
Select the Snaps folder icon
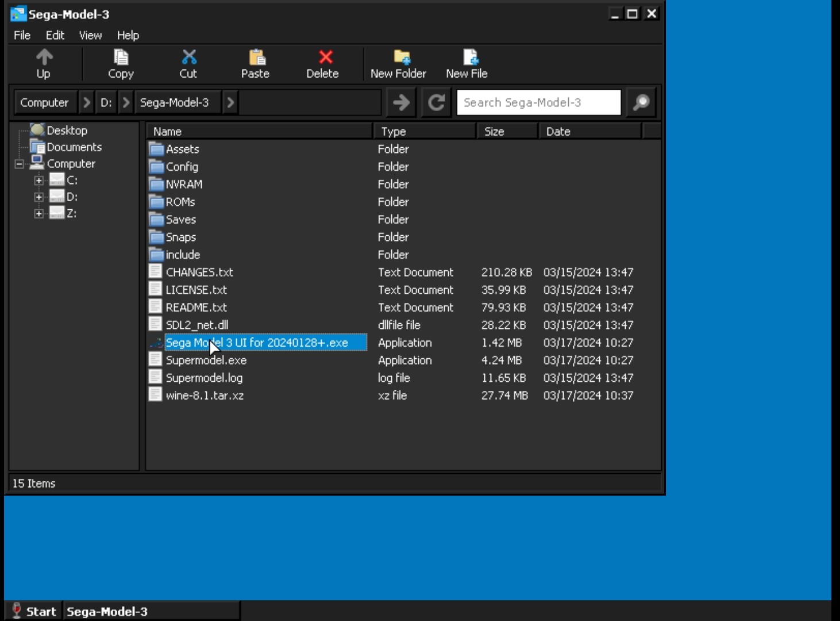156,237
